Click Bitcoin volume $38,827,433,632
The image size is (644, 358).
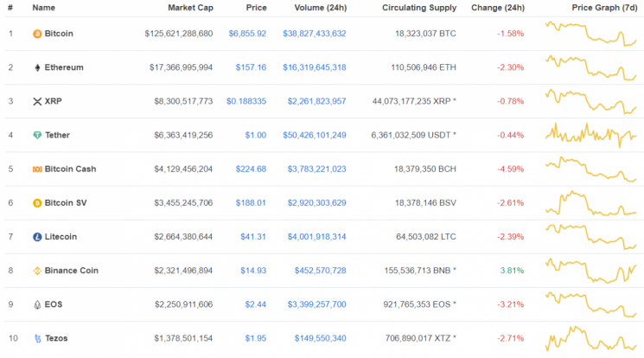tap(314, 34)
